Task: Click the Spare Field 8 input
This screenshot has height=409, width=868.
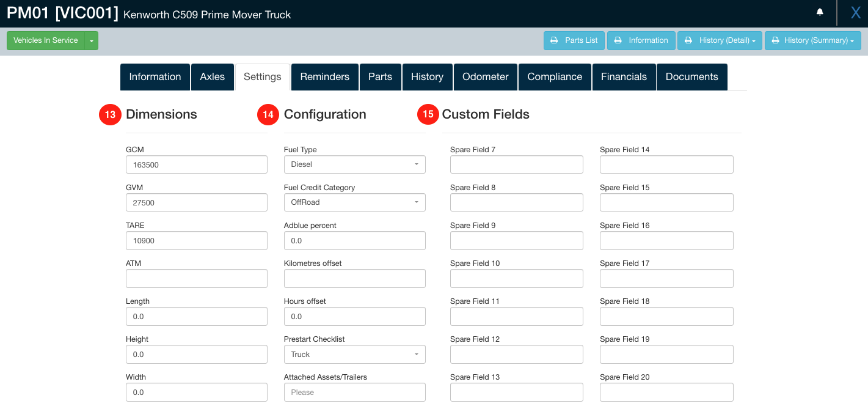Action: pyautogui.click(x=517, y=202)
